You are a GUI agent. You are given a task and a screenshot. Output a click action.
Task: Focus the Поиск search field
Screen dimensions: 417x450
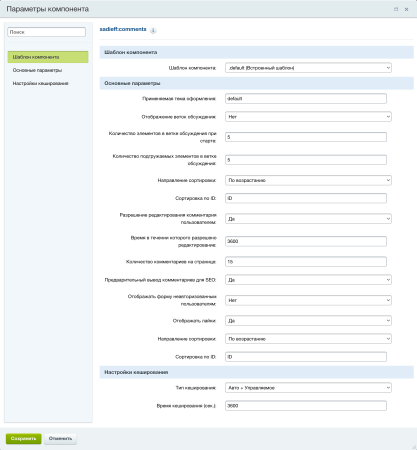coord(46,32)
